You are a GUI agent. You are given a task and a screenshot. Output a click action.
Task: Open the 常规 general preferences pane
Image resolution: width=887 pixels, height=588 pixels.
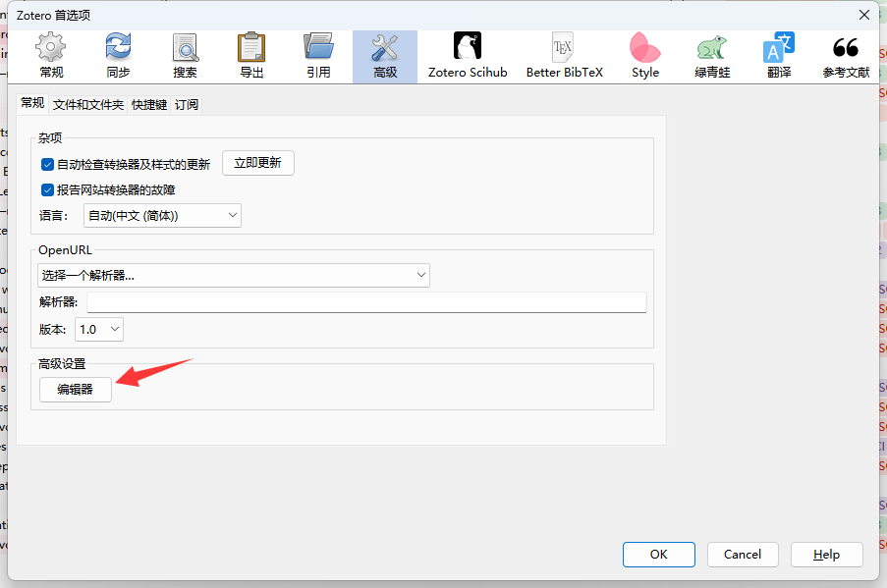pos(51,57)
